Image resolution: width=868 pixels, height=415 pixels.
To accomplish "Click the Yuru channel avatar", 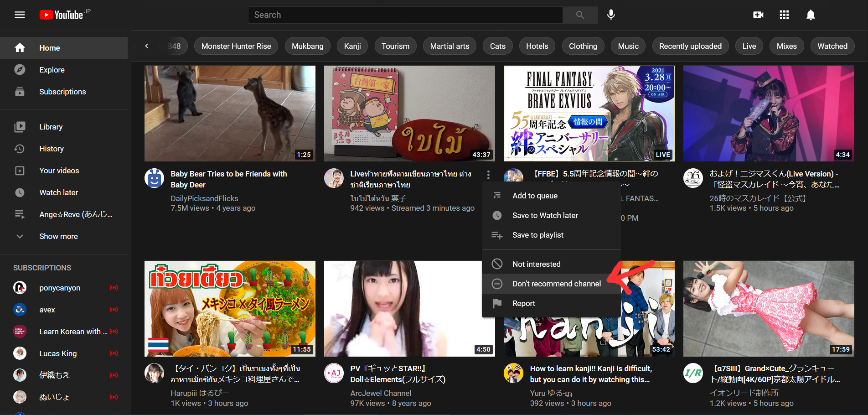I will point(513,373).
